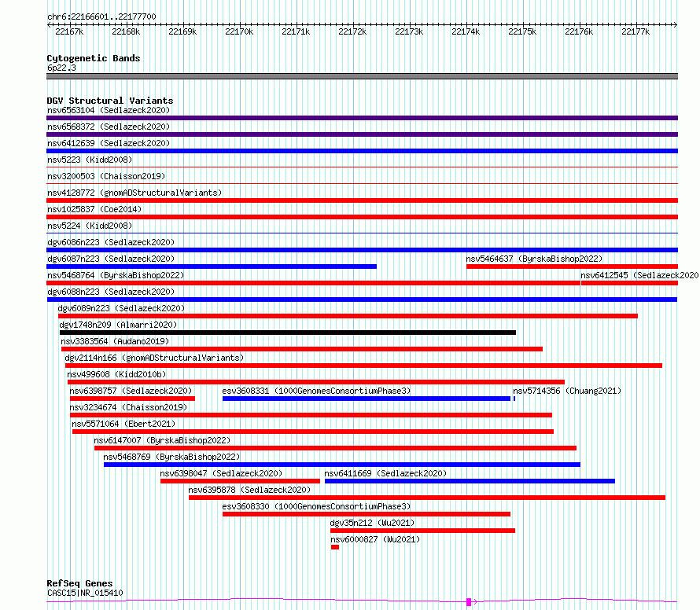Click the chr6:22166601..22177700 coordinates label

pos(101,17)
